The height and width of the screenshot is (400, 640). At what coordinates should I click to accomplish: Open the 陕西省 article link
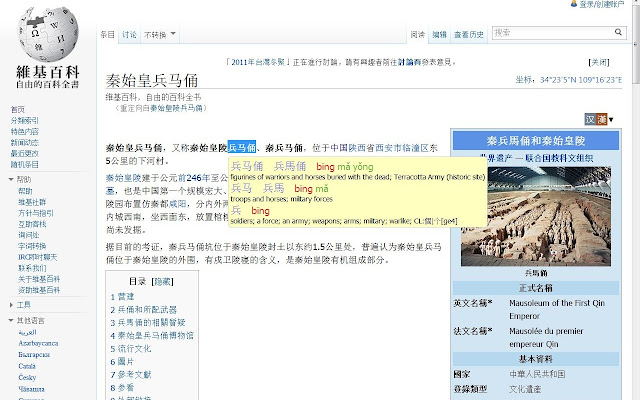point(361,148)
